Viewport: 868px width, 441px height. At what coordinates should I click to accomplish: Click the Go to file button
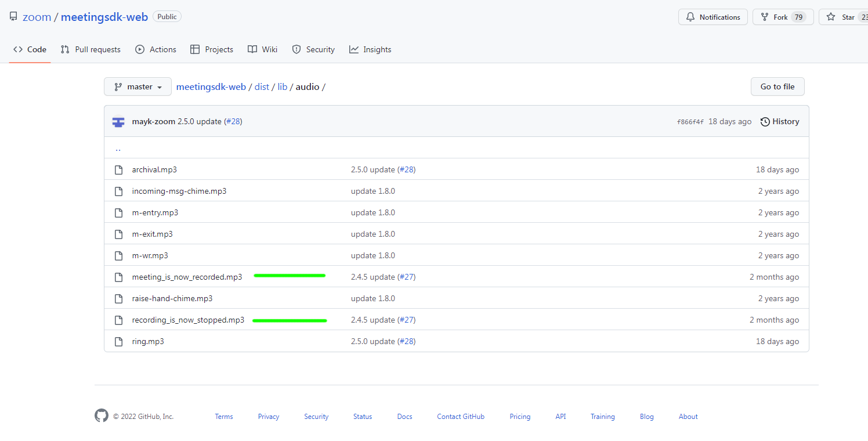(777, 86)
